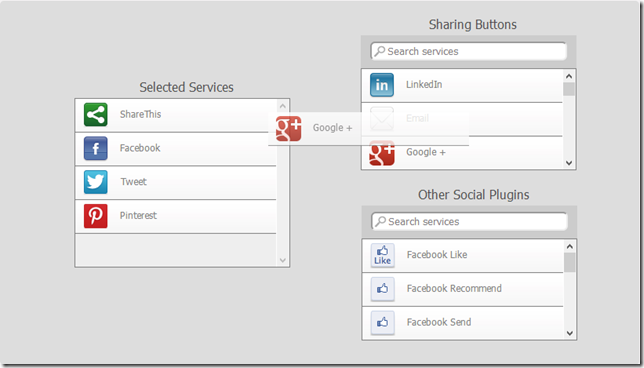The width and height of the screenshot is (644, 368).
Task: Click the Facebook icon in Selected Services
Action: click(96, 148)
